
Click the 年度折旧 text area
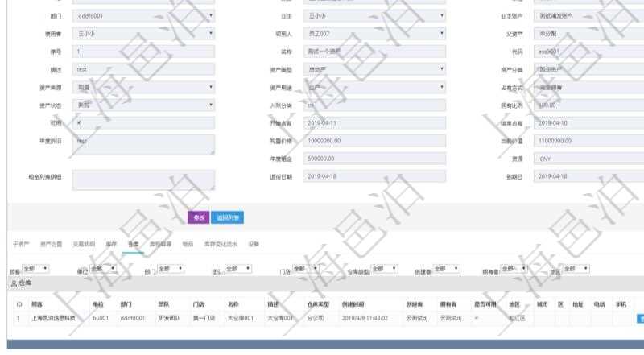(x=143, y=143)
